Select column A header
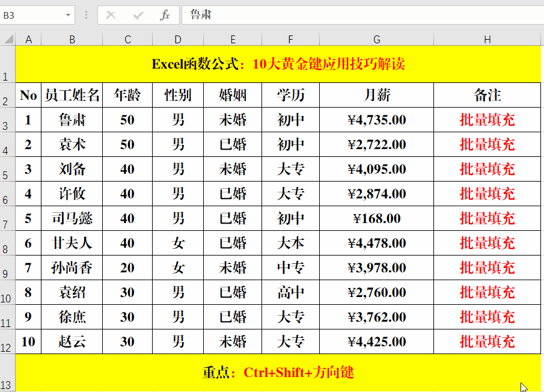 coord(28,39)
